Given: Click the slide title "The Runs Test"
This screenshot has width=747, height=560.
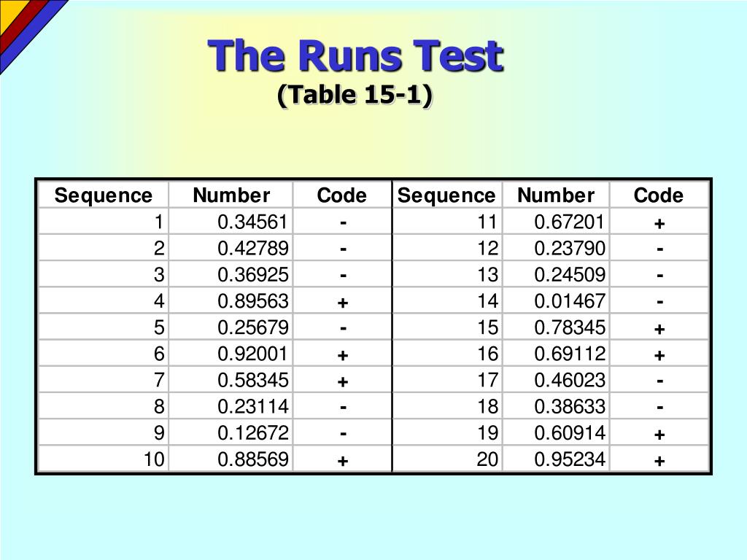Looking at the screenshot, I should [x=356, y=55].
